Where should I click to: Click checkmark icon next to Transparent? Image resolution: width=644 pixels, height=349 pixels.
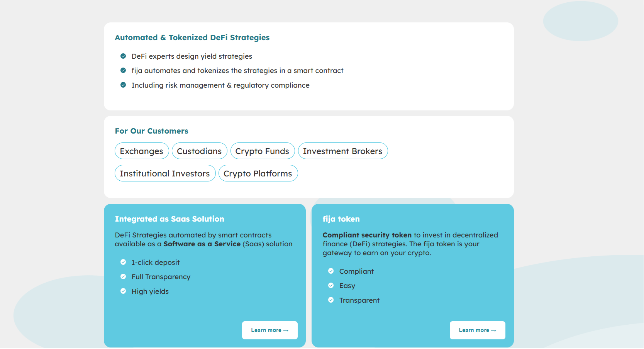click(331, 300)
